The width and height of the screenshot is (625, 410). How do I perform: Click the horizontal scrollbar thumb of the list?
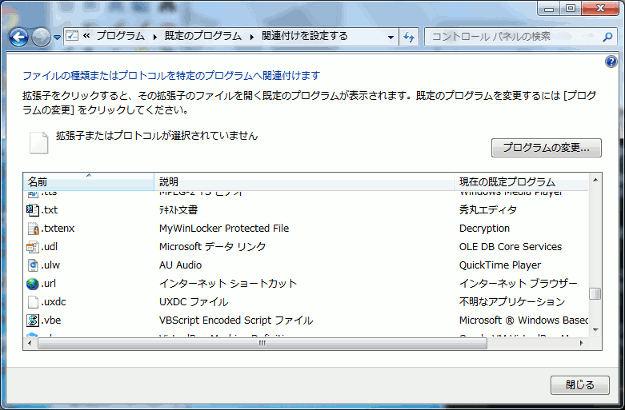coord(262,343)
